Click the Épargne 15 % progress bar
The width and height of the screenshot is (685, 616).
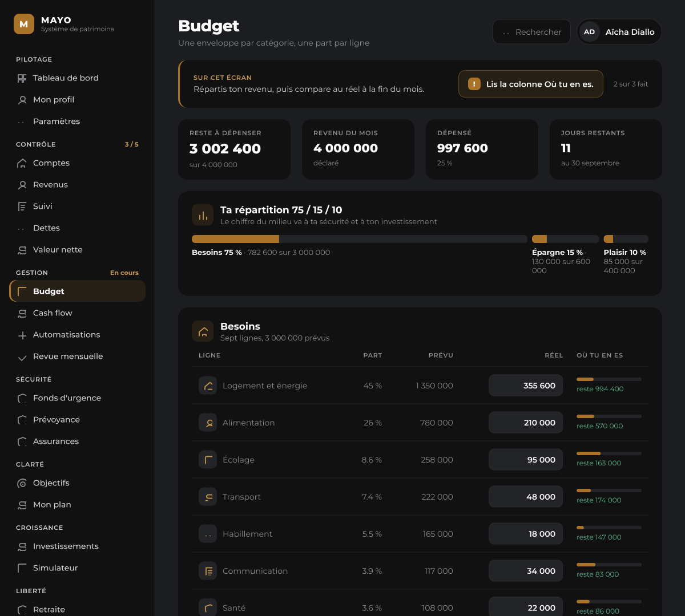pos(566,239)
